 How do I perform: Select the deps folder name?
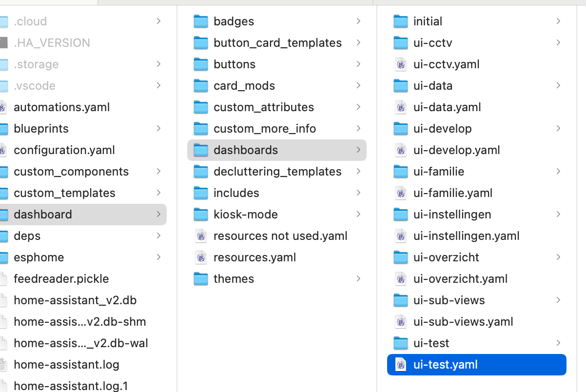(x=27, y=236)
